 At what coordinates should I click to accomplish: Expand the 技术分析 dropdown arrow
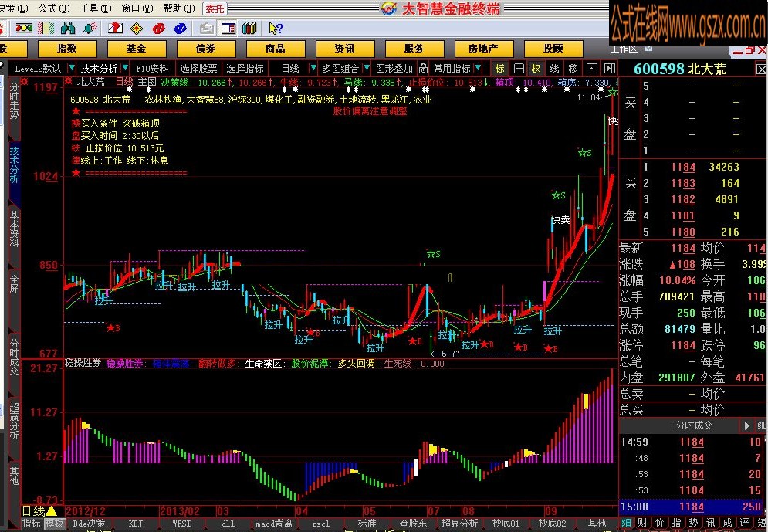click(125, 68)
